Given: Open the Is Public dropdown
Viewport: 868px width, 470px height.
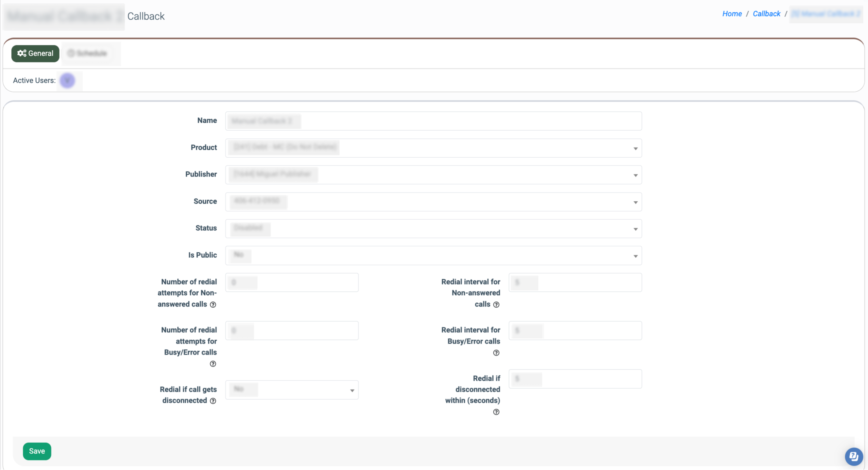Looking at the screenshot, I should [x=433, y=256].
